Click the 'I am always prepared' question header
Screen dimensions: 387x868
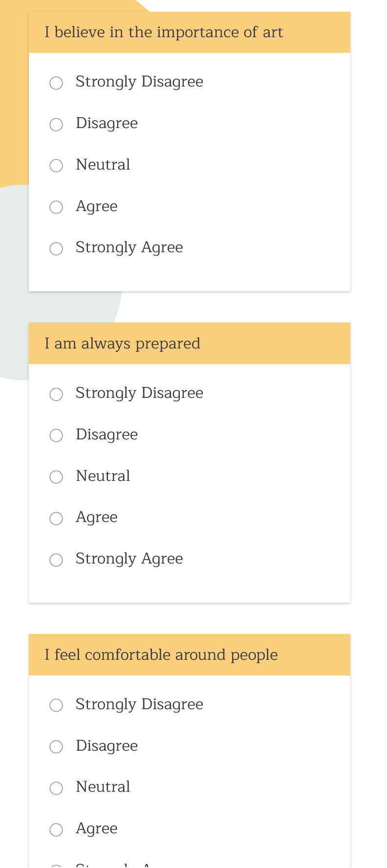[x=122, y=344]
